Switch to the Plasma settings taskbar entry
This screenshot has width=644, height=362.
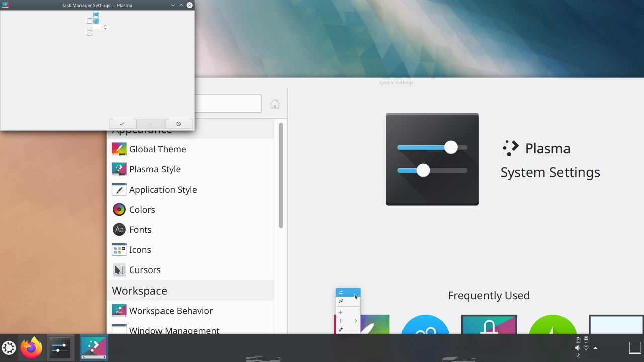(x=94, y=348)
